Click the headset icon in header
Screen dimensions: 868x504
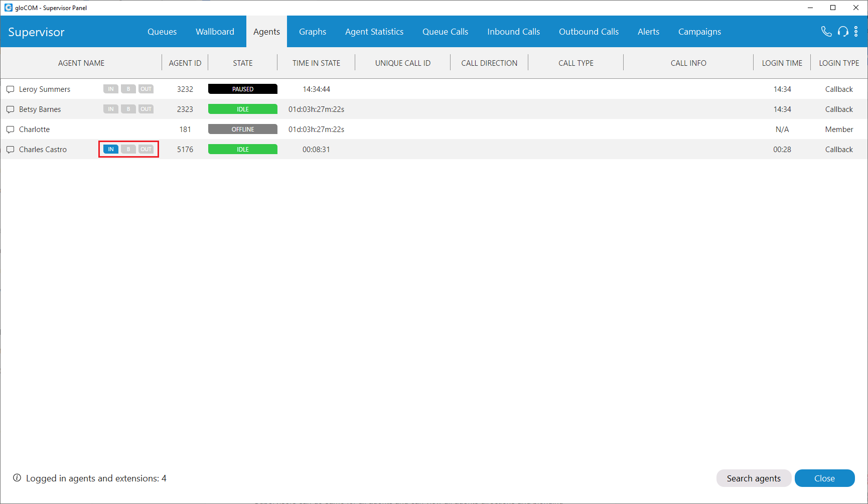843,32
